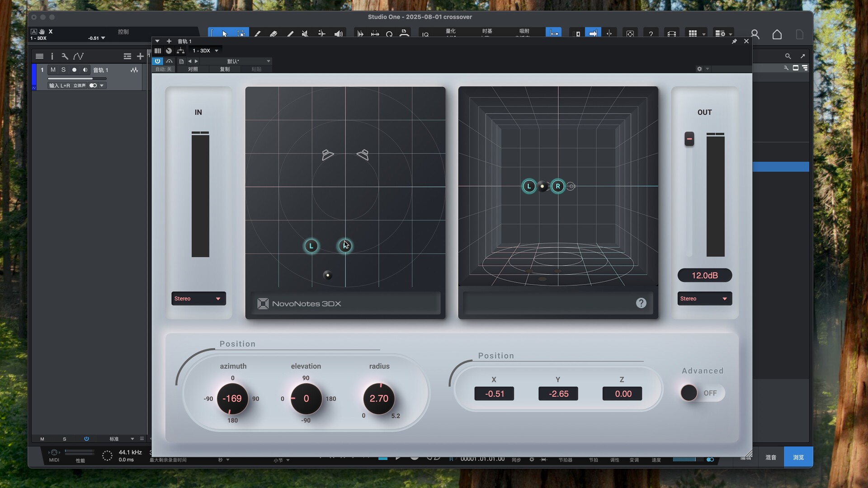Viewport: 868px width, 488px height.
Task: Open the Start page home icon
Action: tap(777, 34)
